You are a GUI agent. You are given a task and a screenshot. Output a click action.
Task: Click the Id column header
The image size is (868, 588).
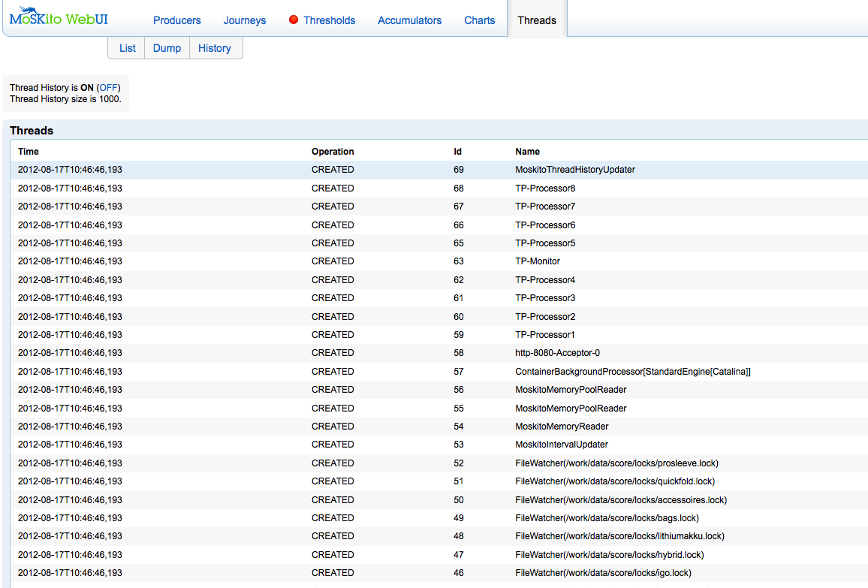click(457, 152)
